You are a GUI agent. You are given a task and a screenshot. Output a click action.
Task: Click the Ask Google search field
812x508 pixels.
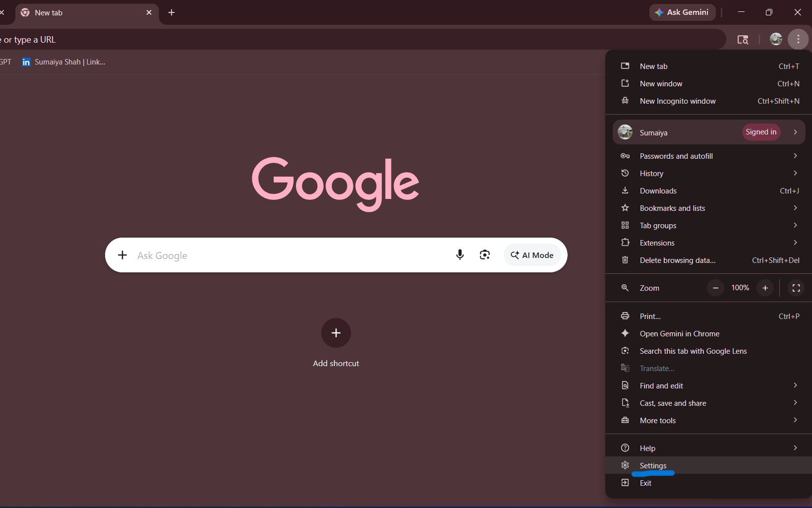[288, 255]
